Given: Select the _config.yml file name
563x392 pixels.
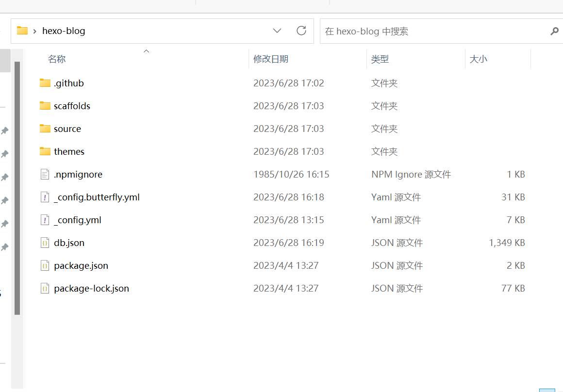Looking at the screenshot, I should 78,220.
